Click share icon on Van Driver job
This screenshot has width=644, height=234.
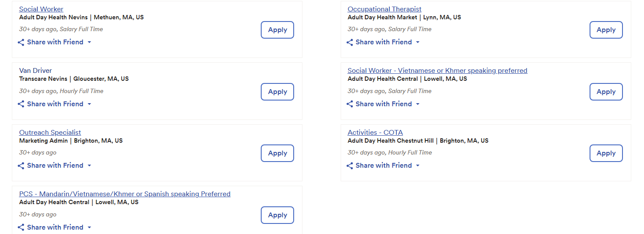[21, 104]
